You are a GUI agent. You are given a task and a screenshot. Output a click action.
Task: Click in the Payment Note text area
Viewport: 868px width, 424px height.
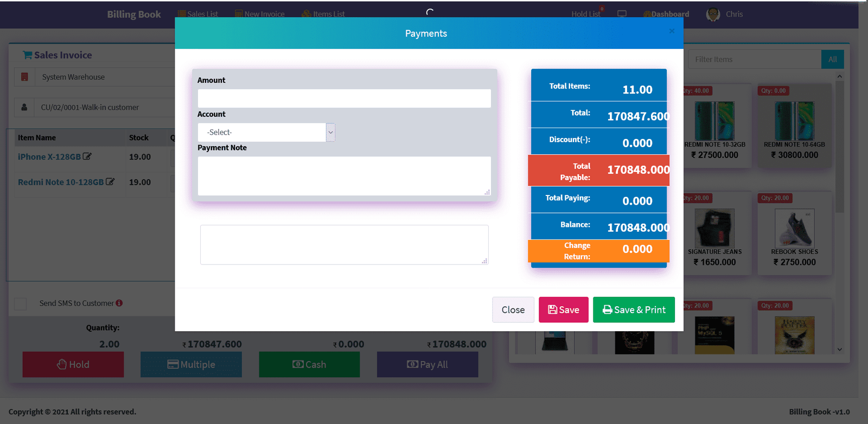(344, 176)
